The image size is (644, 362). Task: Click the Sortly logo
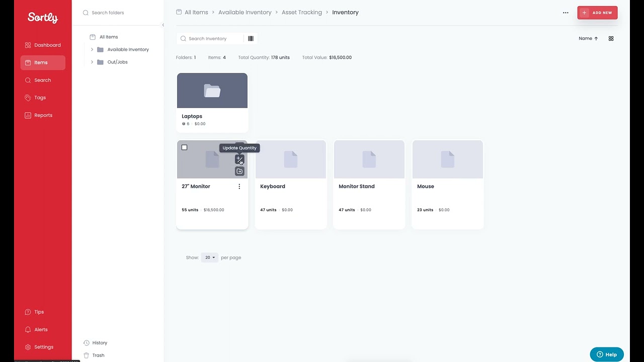(x=43, y=18)
